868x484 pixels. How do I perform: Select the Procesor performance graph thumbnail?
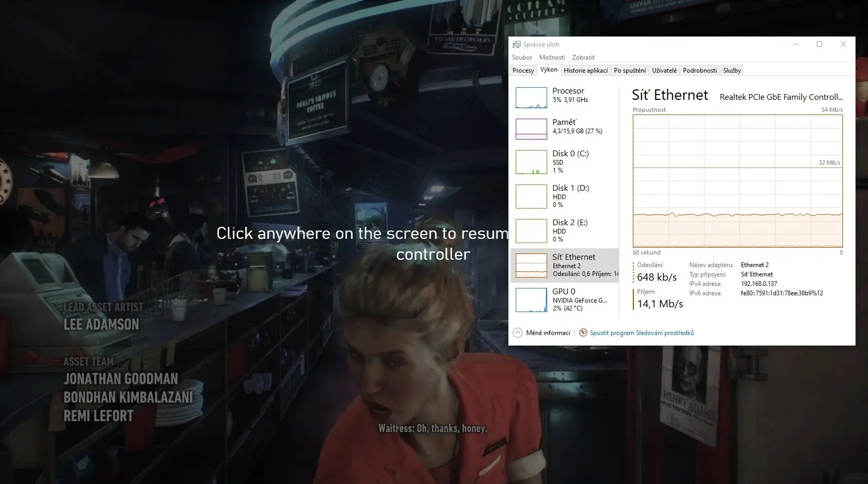point(531,98)
